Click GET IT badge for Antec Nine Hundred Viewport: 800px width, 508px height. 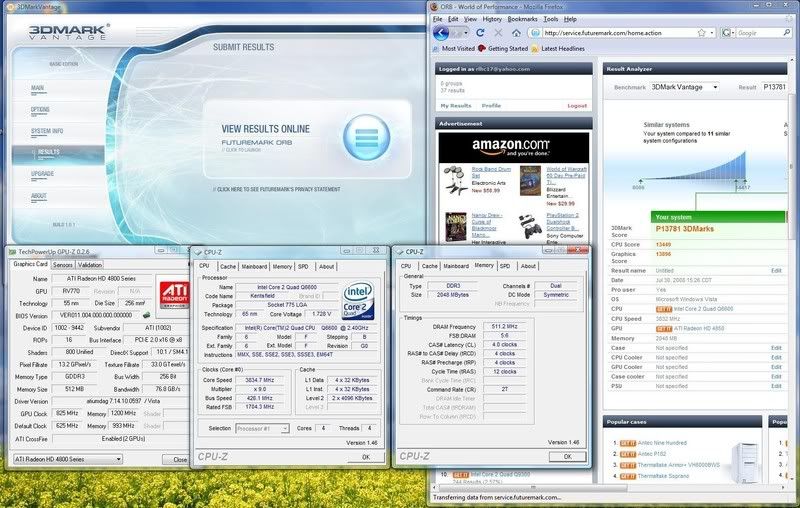click(628, 443)
